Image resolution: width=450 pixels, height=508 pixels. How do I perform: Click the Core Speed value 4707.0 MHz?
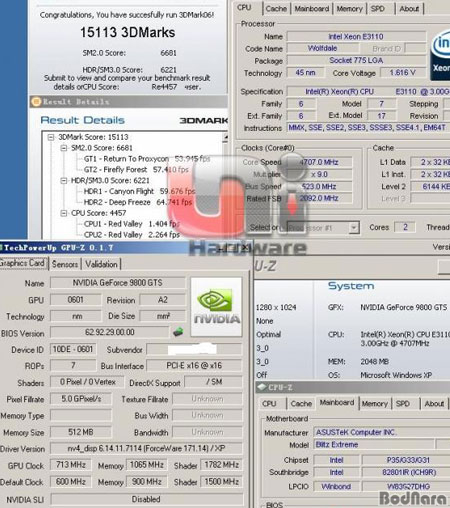pyautogui.click(x=319, y=162)
